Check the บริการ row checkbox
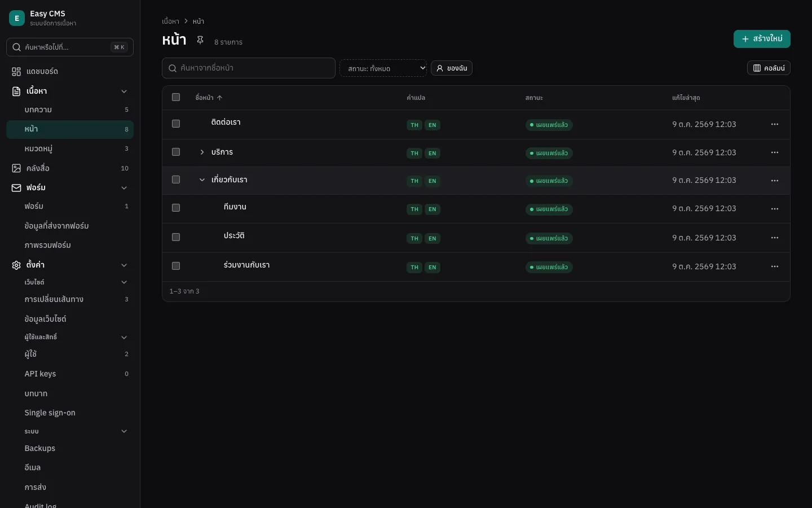 [176, 152]
